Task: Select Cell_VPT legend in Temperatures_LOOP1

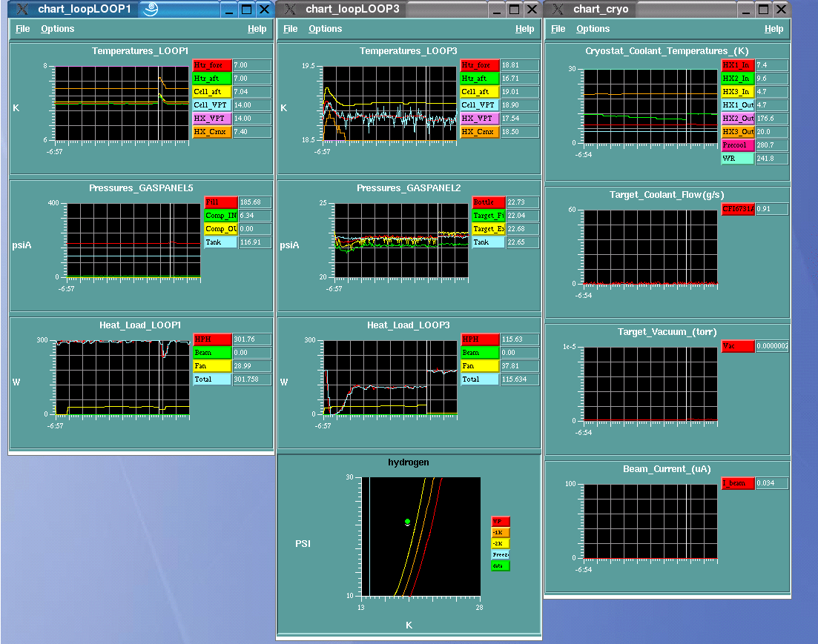Action: (x=212, y=105)
